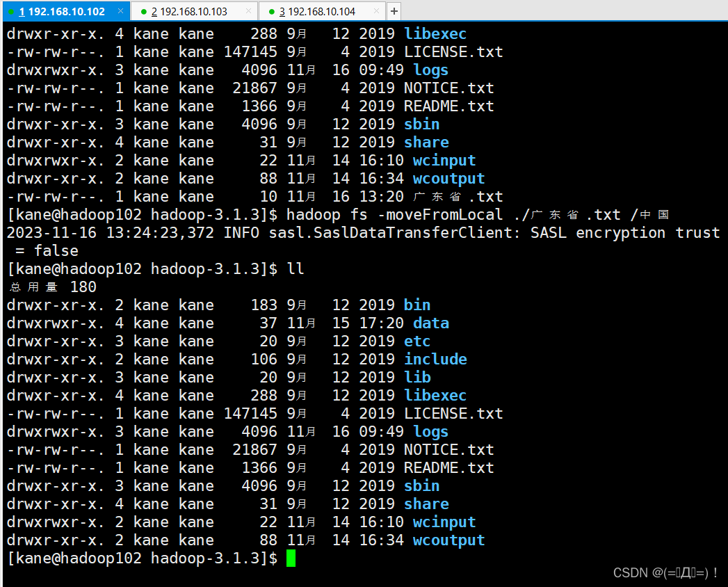Image resolution: width=728 pixels, height=587 pixels.
Task: Click the logs directory name
Action: (x=430, y=431)
